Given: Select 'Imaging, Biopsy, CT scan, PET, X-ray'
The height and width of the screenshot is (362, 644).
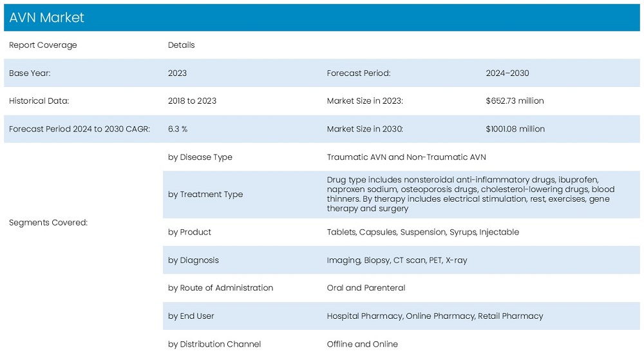Looking at the screenshot, I should [x=397, y=260].
